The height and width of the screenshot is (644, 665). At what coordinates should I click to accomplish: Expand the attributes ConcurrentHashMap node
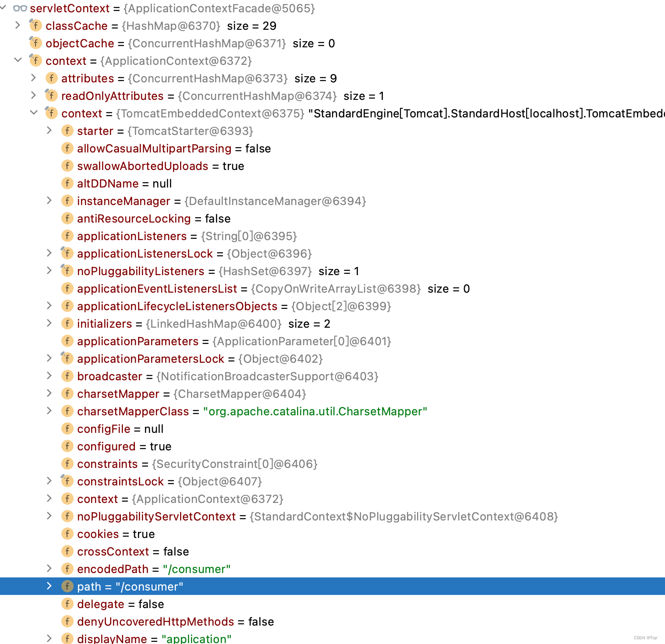[x=33, y=78]
